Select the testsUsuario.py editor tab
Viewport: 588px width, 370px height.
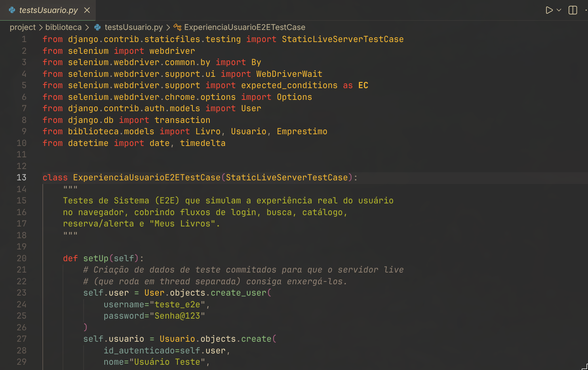coord(48,10)
